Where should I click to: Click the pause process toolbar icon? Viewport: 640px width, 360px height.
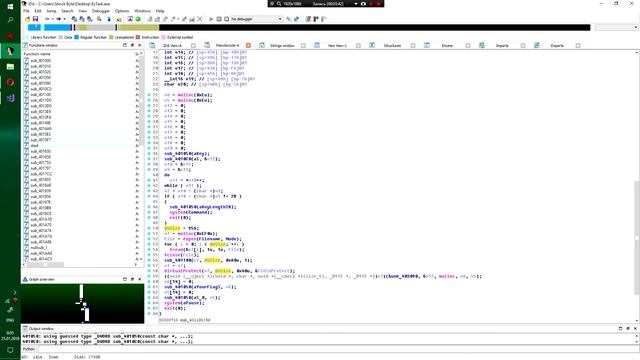point(219,19)
